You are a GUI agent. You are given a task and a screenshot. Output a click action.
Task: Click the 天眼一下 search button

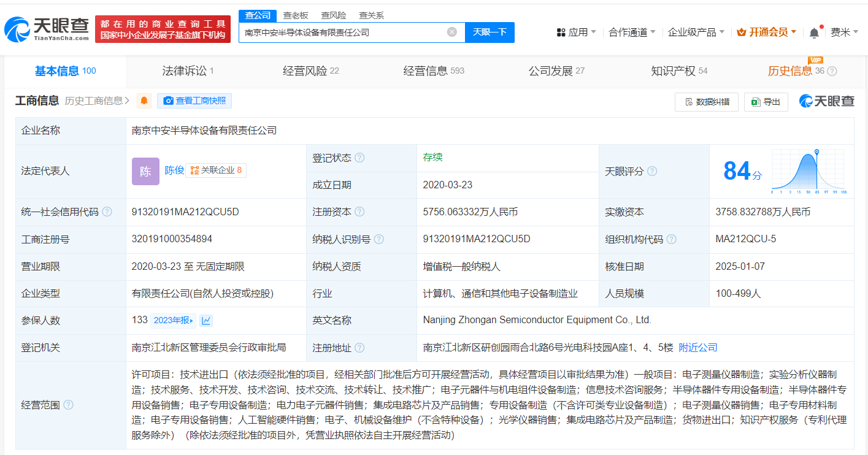pos(490,32)
